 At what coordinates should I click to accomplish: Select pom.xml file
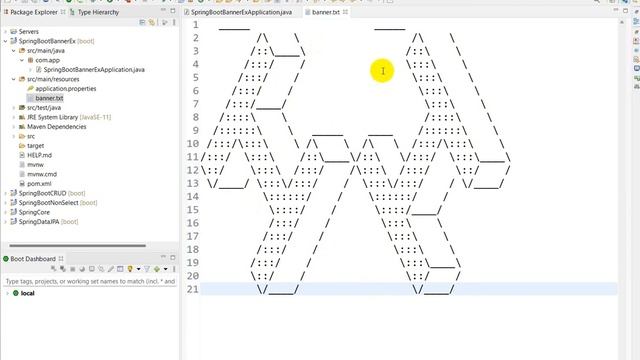(x=39, y=184)
